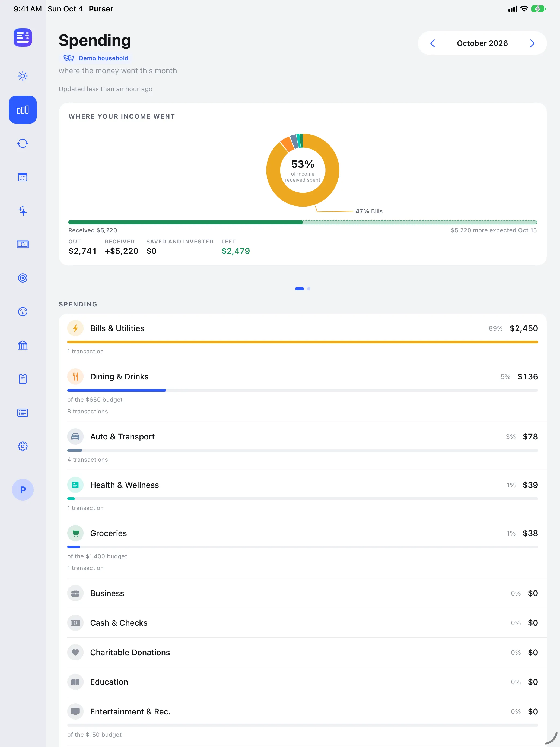560x747 pixels.
Task: Click the 47% Bills chart label
Action: tap(369, 211)
